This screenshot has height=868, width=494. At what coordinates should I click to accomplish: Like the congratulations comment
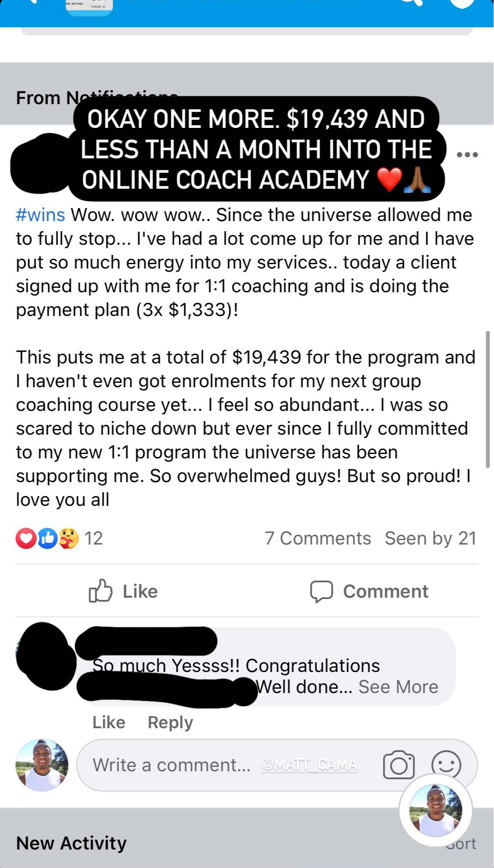109,723
